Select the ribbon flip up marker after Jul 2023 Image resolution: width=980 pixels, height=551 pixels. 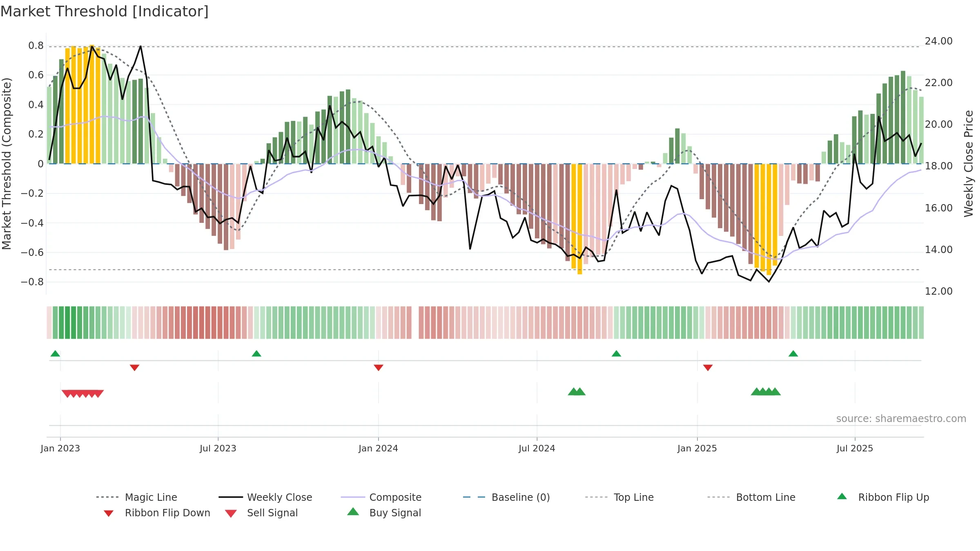256,353
